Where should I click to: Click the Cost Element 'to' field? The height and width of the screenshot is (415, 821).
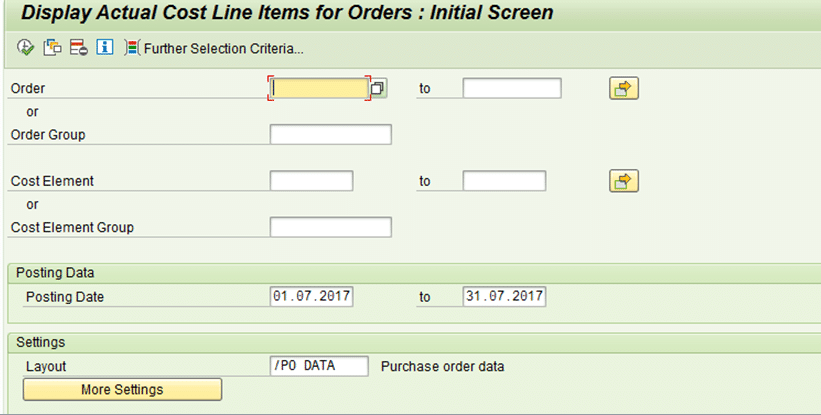(x=504, y=181)
